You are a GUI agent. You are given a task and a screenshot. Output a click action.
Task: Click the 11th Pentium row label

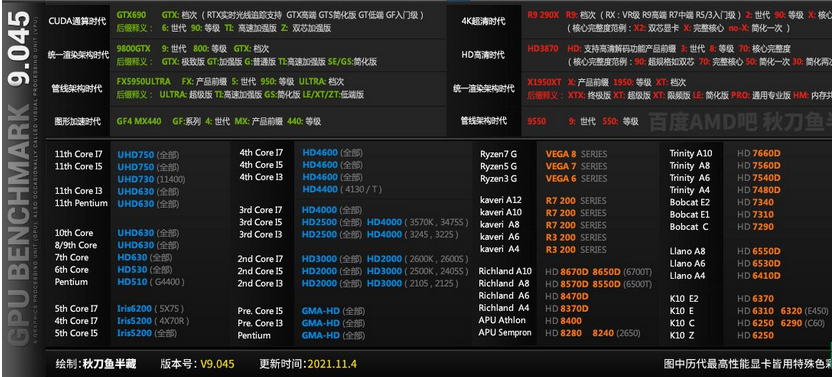click(81, 203)
